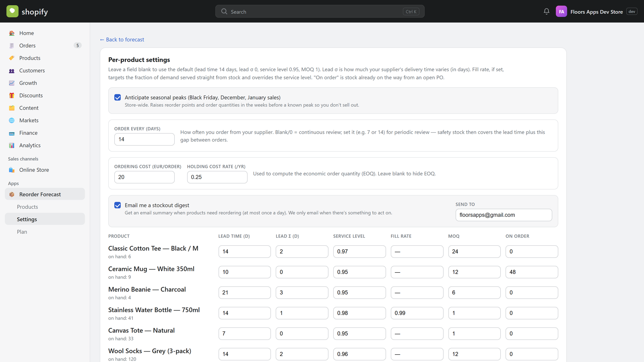Image resolution: width=644 pixels, height=362 pixels.
Task: Click Merino Beanie MOQ field
Action: (x=475, y=292)
